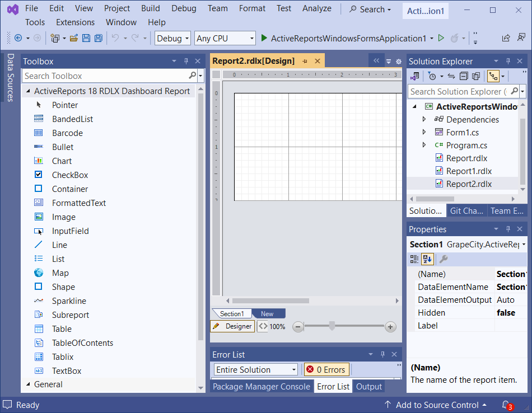Expand the Program.cs node
Image resolution: width=532 pixels, height=413 pixels.
(424, 145)
